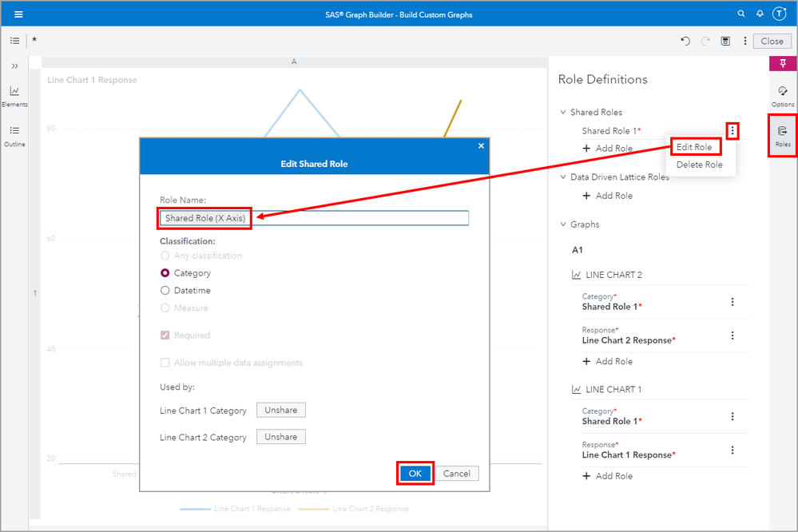Open the search icon in header
Screen dimensions: 798x532
[x=741, y=14]
